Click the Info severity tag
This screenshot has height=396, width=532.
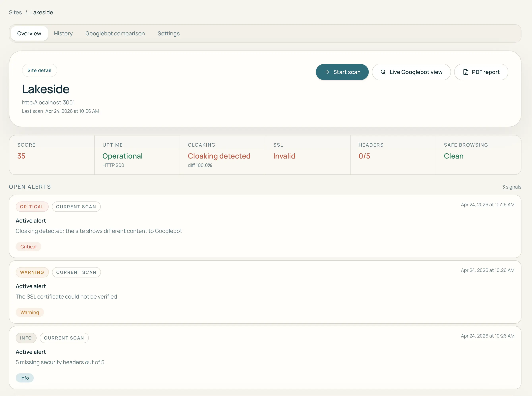click(x=25, y=378)
